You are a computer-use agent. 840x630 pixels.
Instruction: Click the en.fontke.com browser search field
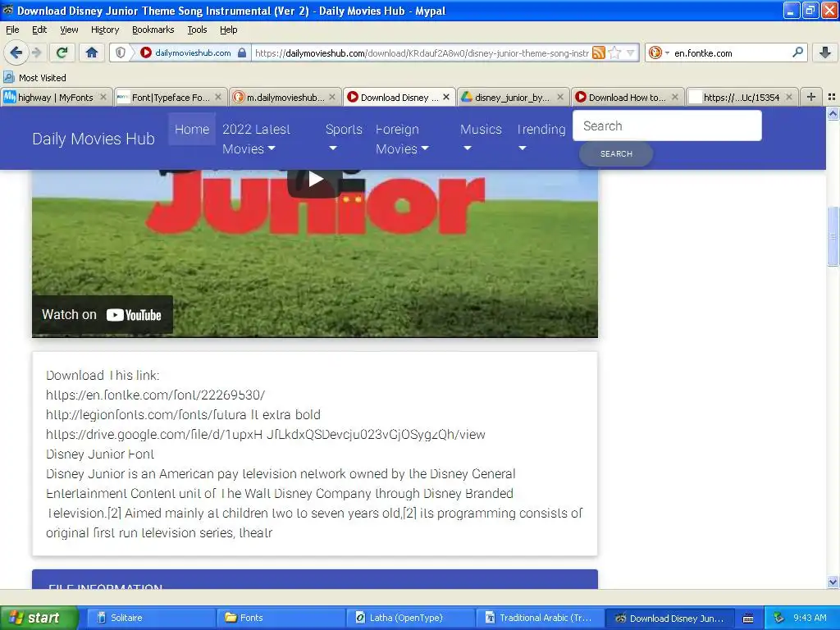pyautogui.click(x=731, y=53)
